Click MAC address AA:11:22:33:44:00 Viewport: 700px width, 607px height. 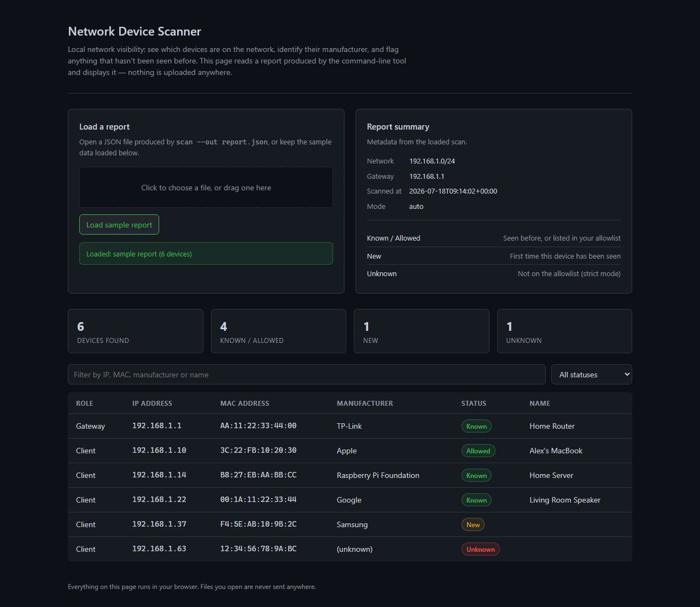click(x=258, y=425)
